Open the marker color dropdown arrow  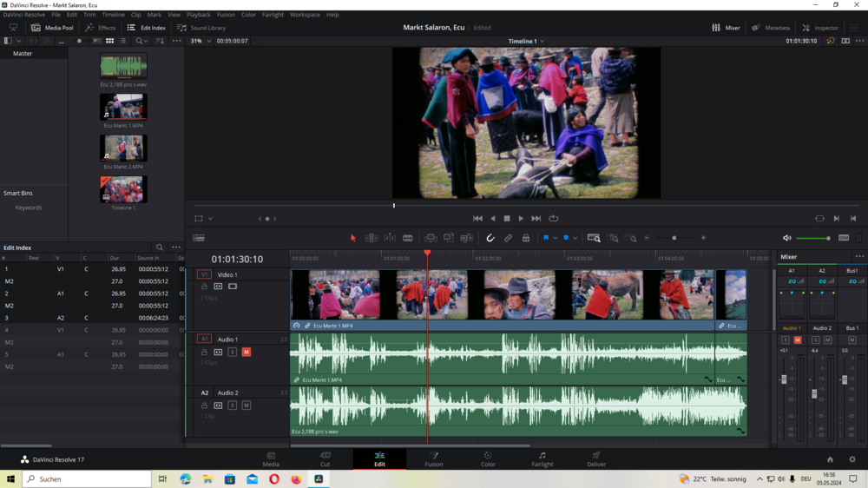point(576,238)
